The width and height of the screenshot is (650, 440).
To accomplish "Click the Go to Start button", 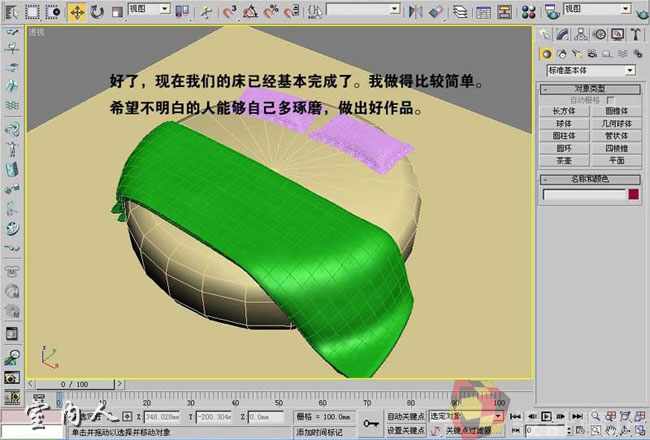I will click(x=515, y=416).
